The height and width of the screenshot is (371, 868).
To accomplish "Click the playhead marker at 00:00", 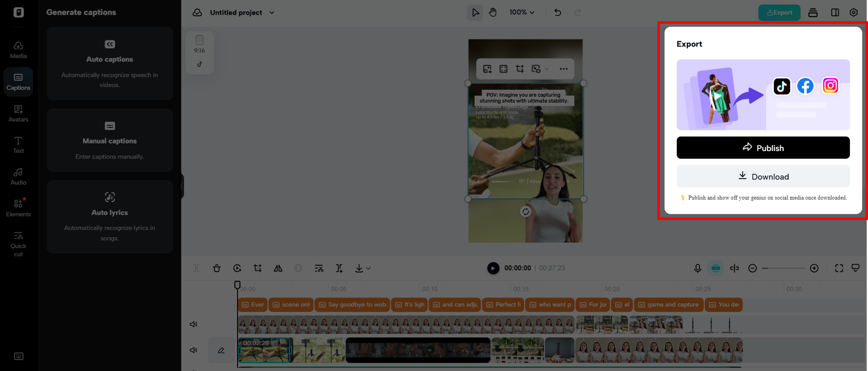I will 237,285.
